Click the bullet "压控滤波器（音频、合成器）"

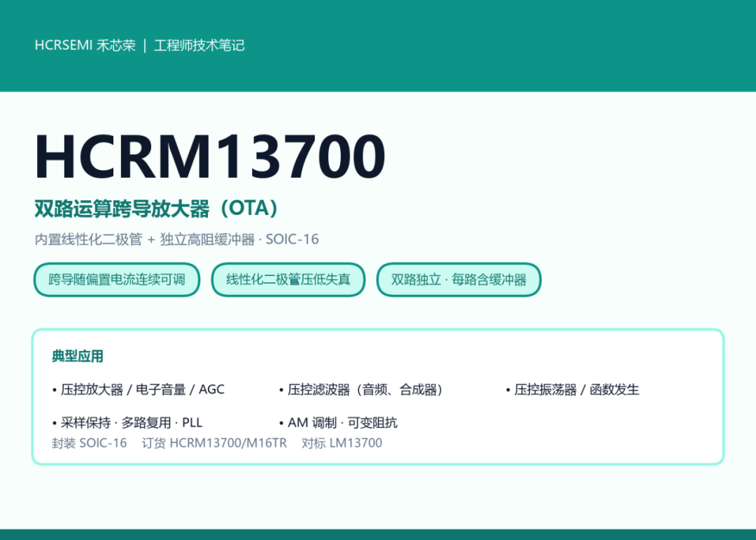(362, 389)
